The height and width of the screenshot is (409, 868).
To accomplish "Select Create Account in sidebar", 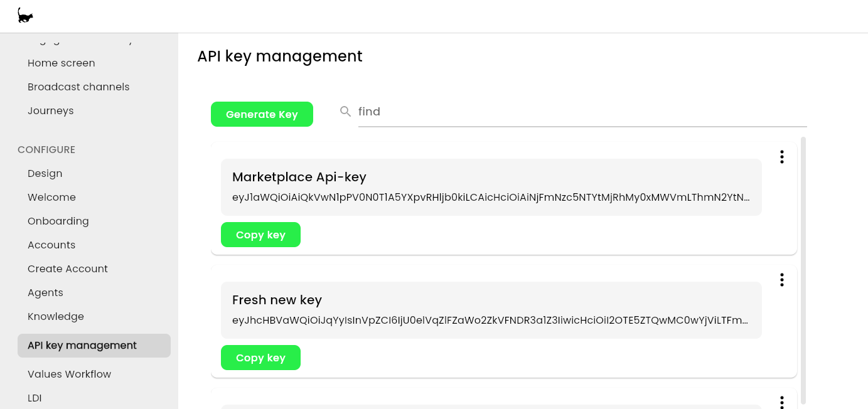I will (68, 268).
